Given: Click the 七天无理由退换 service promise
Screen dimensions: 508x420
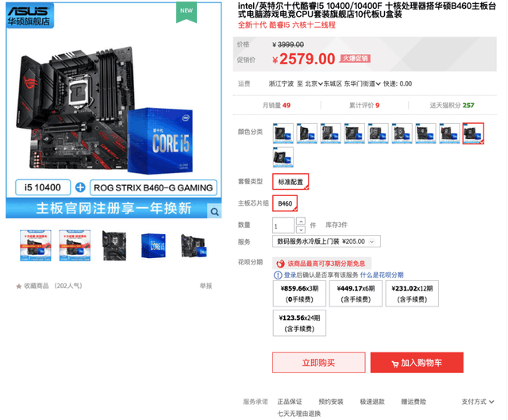Looking at the screenshot, I should coord(299,414).
